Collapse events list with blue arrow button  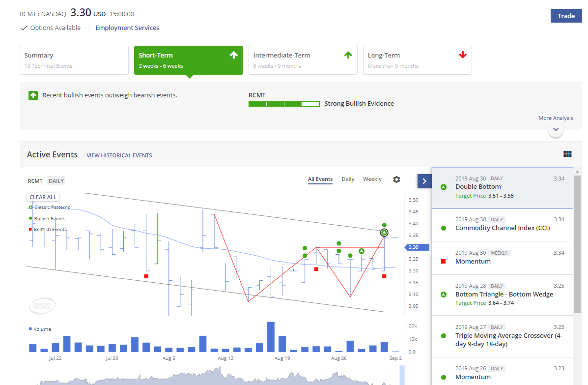[x=424, y=181]
